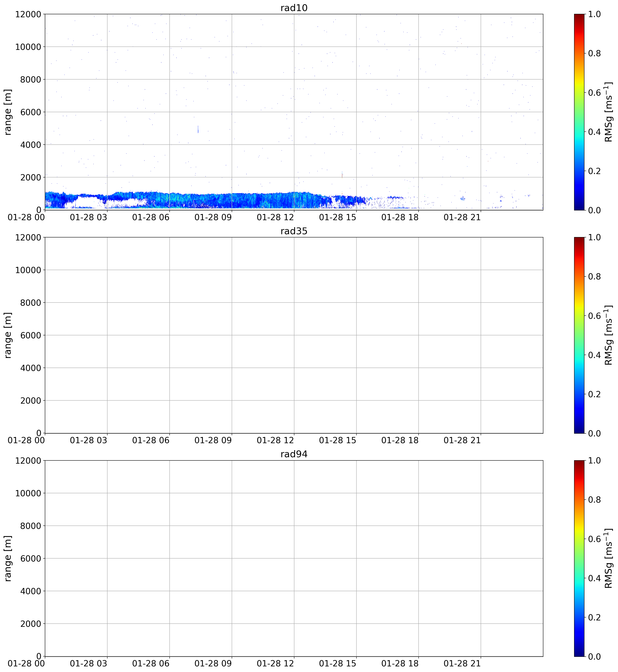Click the '6000' y-tick on the rad35 plot
This screenshot has width=618, height=672.
30,335
